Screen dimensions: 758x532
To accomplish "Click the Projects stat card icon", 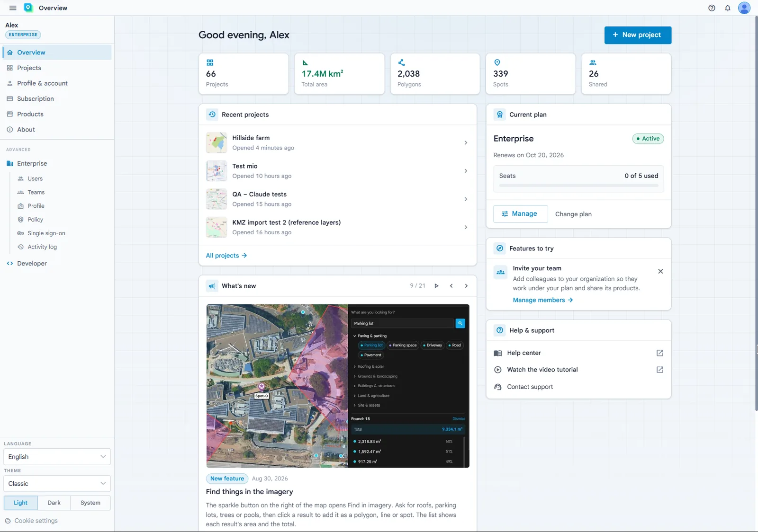I will coord(210,62).
